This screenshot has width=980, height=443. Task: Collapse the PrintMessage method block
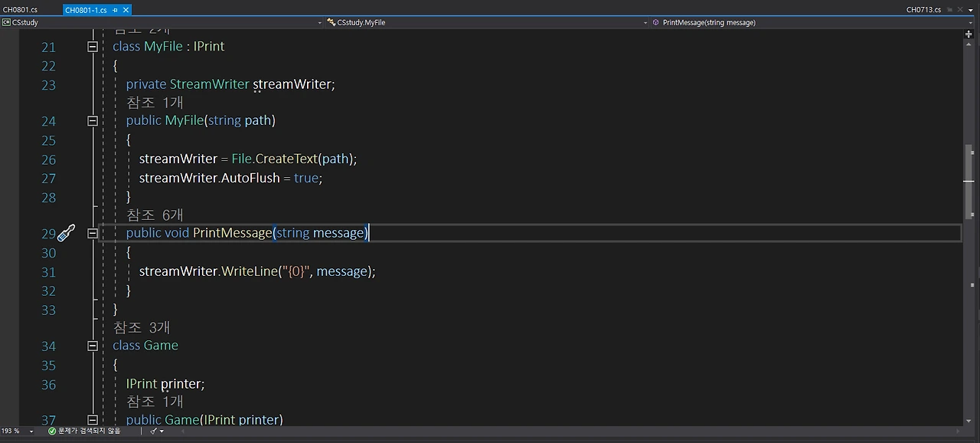click(x=93, y=233)
